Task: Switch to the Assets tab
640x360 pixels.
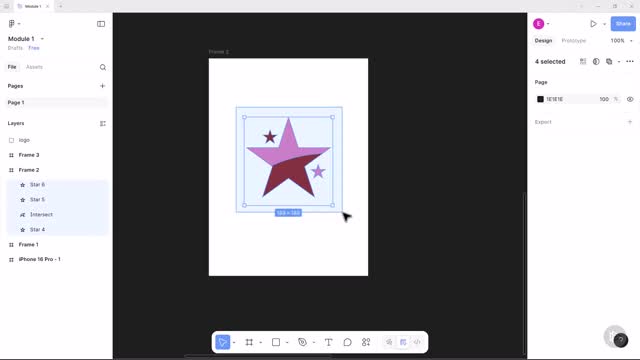Action: tap(34, 67)
